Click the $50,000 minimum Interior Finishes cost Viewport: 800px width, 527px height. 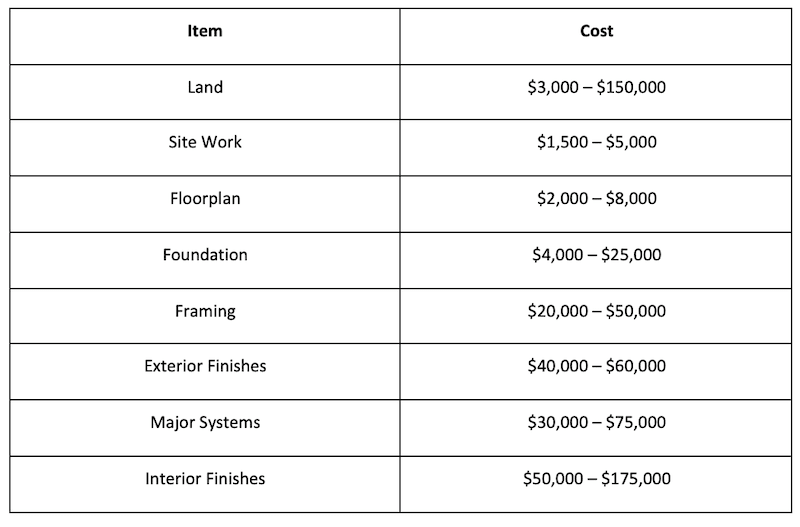[555, 479]
